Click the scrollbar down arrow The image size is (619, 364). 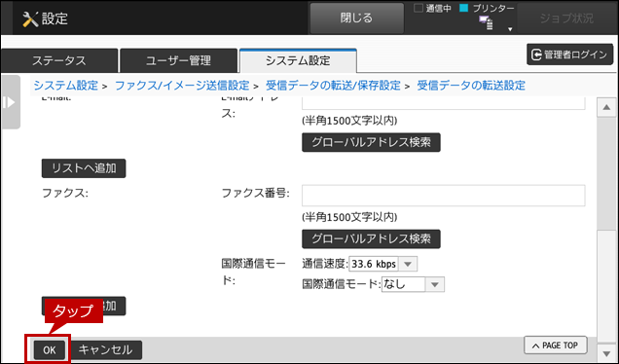pos(606,352)
